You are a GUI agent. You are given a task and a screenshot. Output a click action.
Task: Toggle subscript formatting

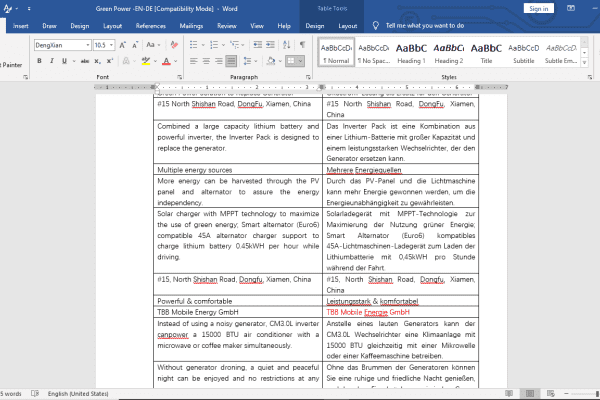tap(98, 61)
